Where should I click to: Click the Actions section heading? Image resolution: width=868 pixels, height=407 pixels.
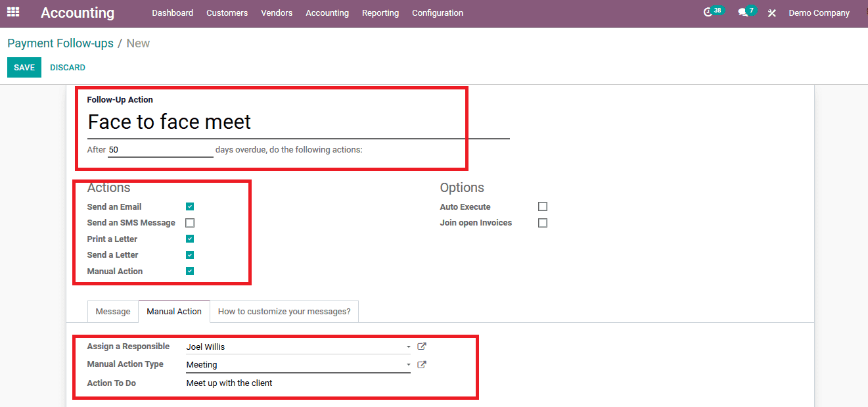(109, 188)
